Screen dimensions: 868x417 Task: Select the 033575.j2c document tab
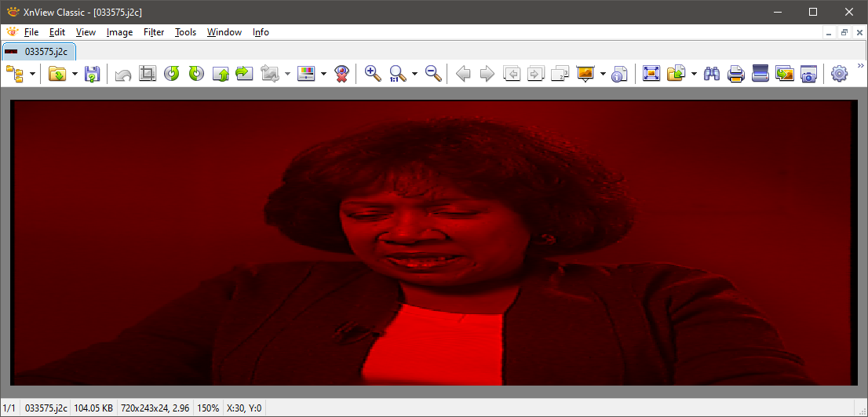(38, 52)
